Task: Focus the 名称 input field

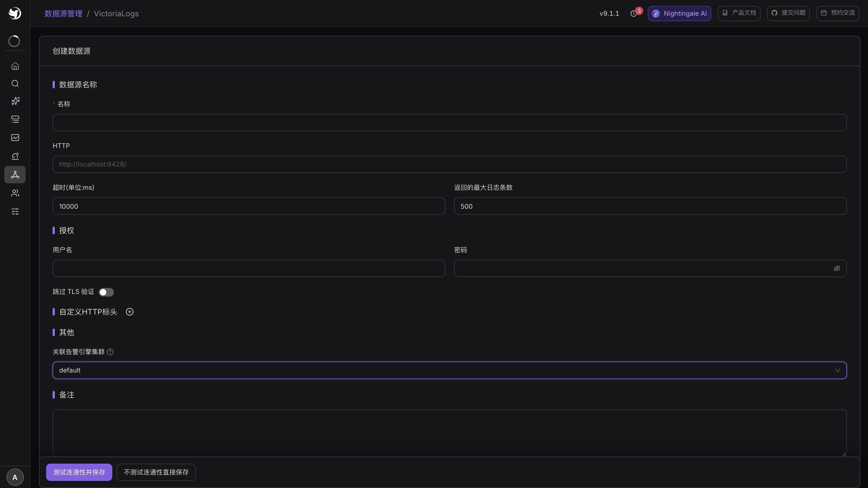Action: 449,123
